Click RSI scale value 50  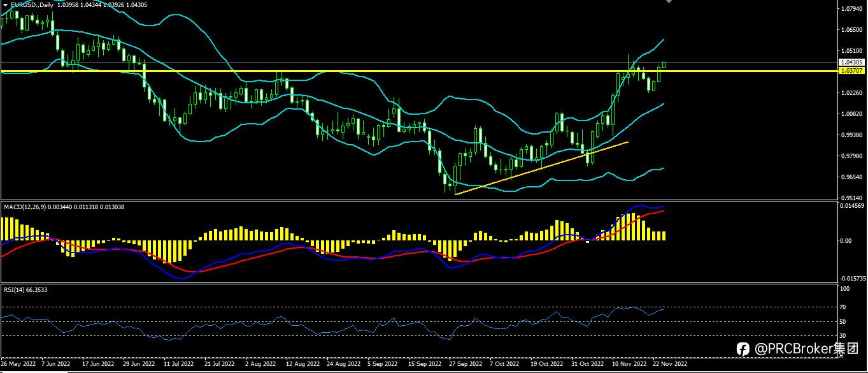tap(843, 321)
